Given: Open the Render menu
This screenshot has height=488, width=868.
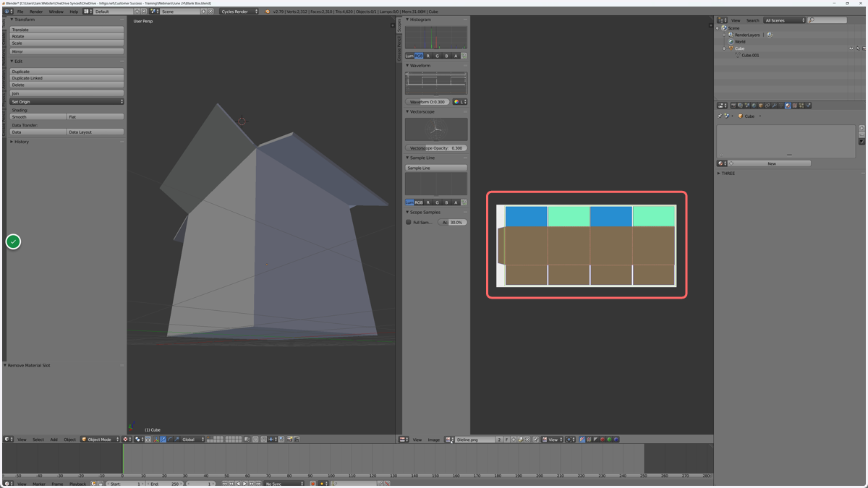Looking at the screenshot, I should pyautogui.click(x=35, y=12).
